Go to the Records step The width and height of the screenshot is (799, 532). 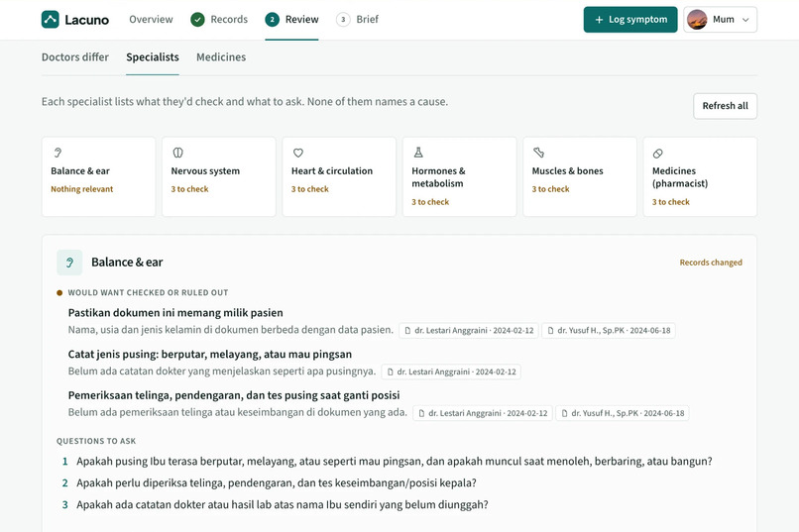[x=219, y=20]
